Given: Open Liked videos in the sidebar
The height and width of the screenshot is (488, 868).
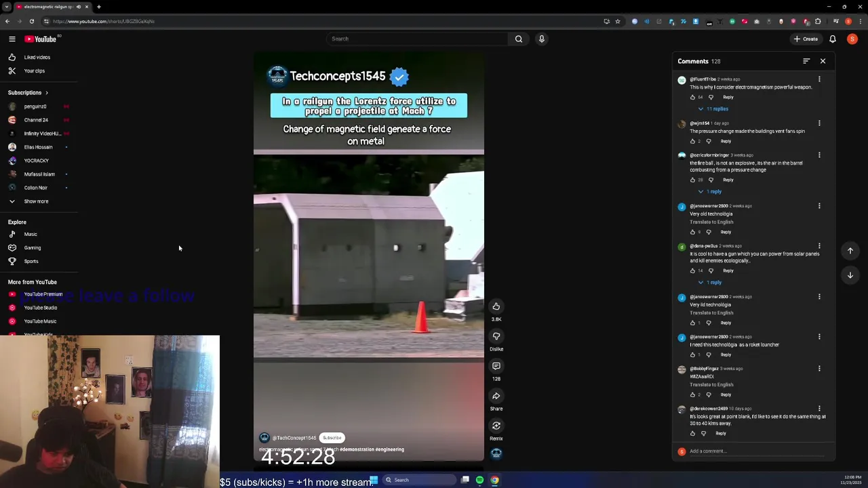Looking at the screenshot, I should point(39,57).
